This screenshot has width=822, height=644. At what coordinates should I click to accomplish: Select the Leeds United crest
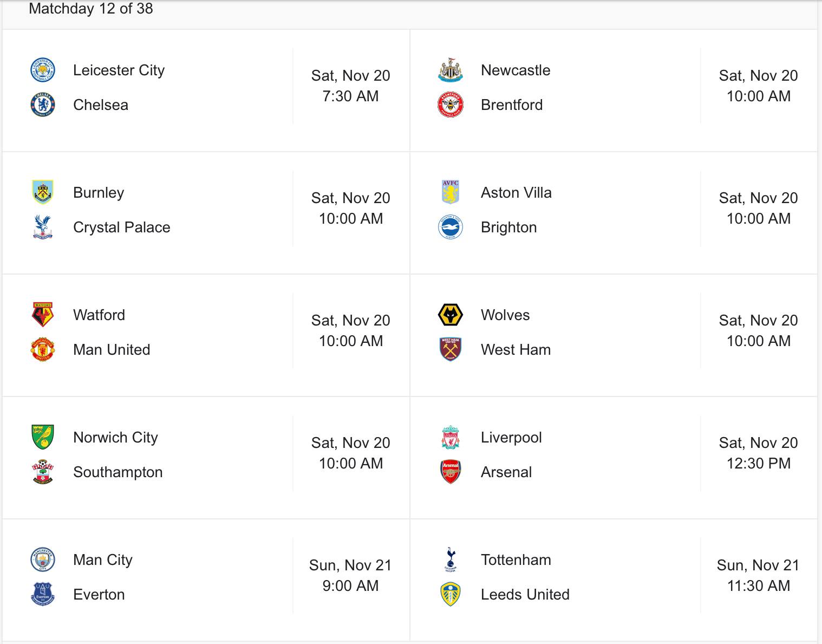tap(450, 595)
